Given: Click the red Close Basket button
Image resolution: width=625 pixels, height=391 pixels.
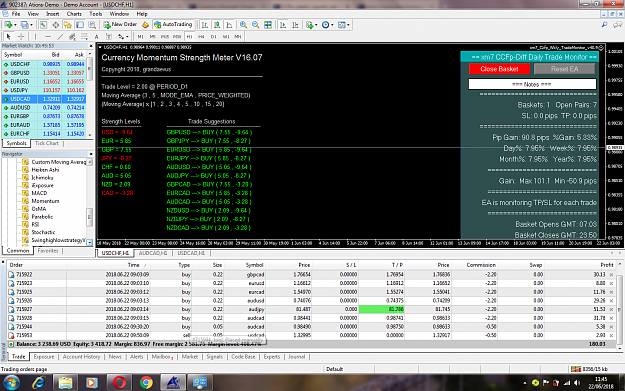Looking at the screenshot, I should click(x=499, y=69).
